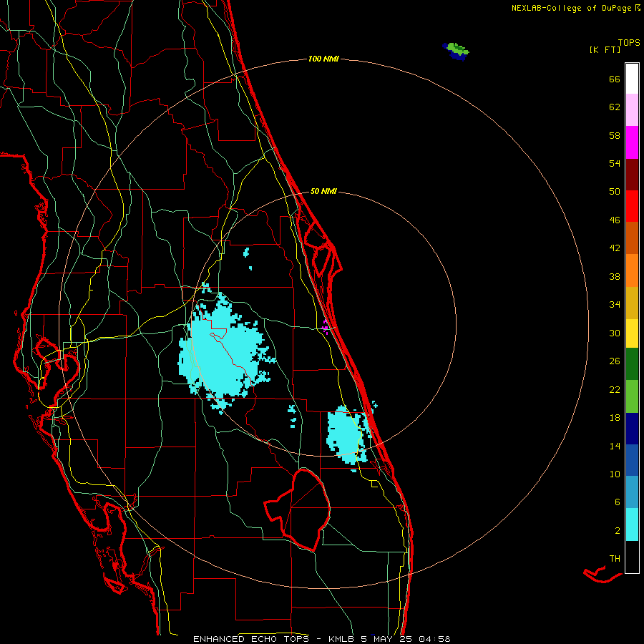Screen dimensions: 644x644
Task: Click the '18' legend value
Action: [615, 418]
